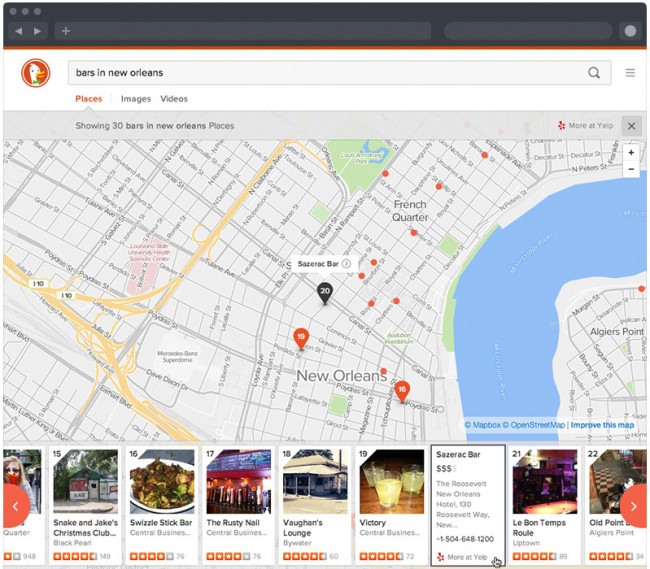Screen dimensions: 650x569
Task: Click the magnifier search icon
Action: point(594,73)
